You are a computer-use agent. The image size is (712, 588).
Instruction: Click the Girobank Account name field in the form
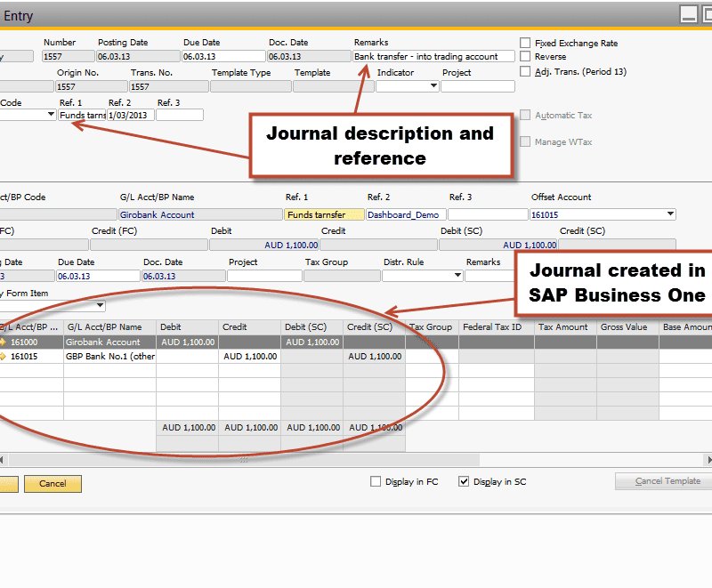(x=200, y=214)
